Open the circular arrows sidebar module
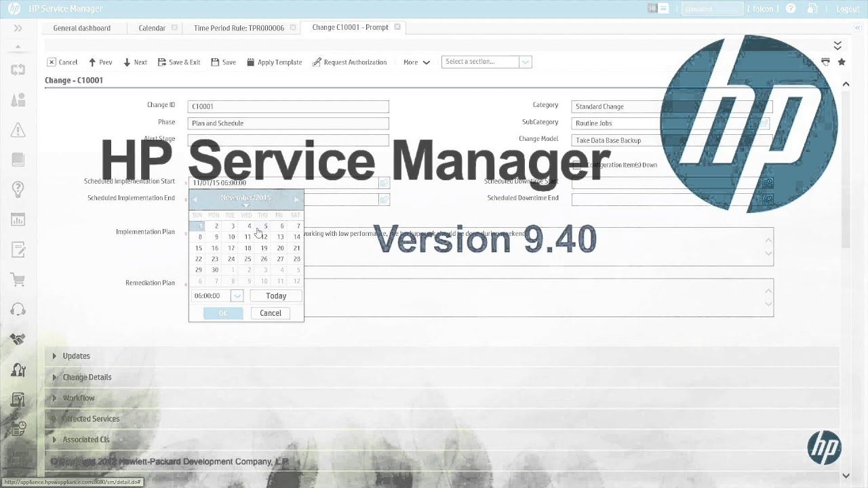The height and width of the screenshot is (488, 868). 18,70
